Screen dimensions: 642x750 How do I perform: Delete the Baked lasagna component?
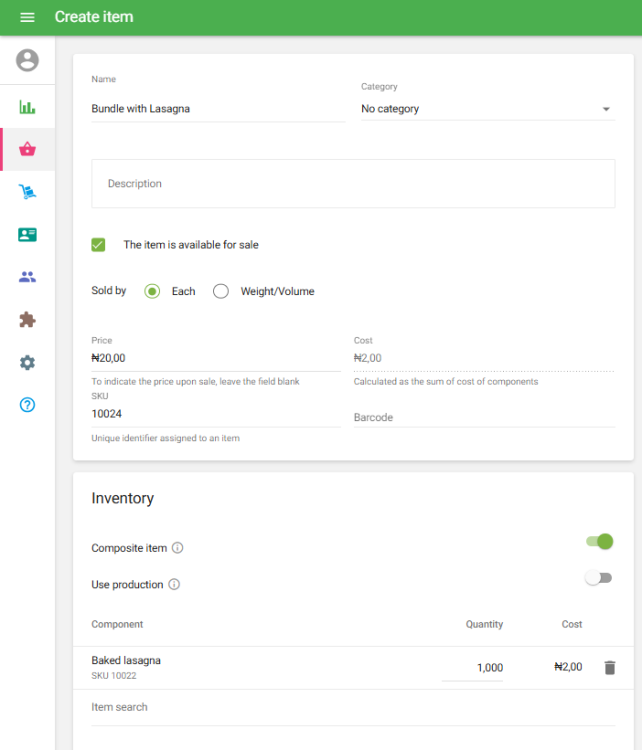(x=610, y=667)
